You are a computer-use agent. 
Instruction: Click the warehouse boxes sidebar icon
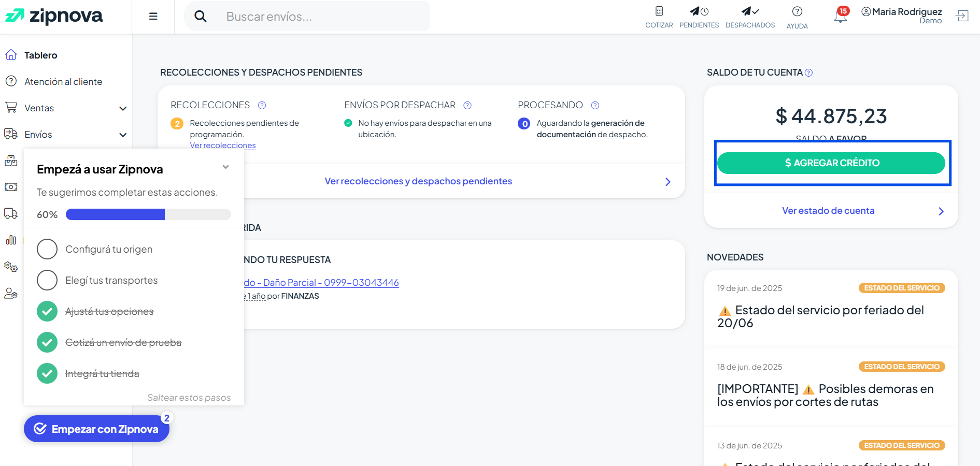(11, 161)
